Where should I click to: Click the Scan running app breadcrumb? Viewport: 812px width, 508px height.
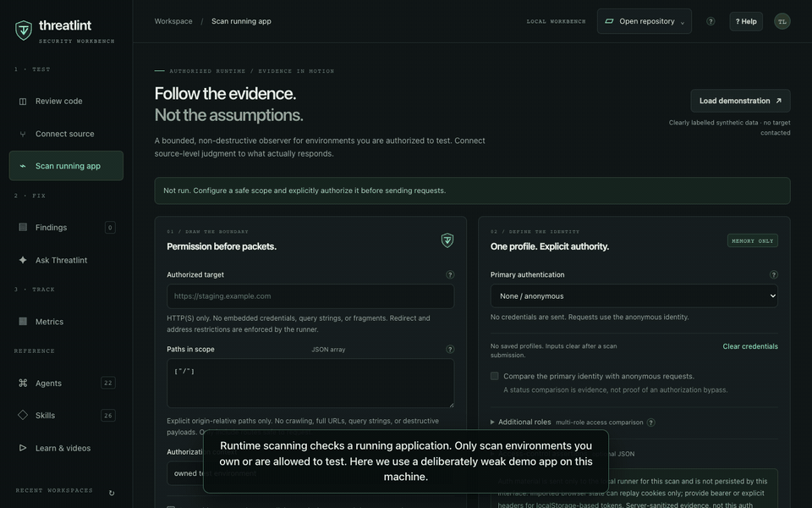[241, 21]
